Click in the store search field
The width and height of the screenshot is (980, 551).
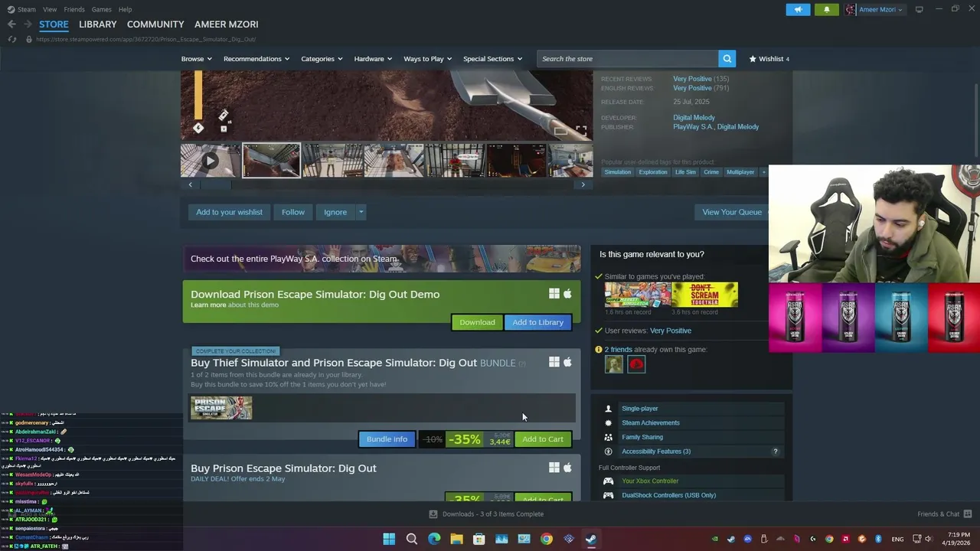pyautogui.click(x=628, y=59)
